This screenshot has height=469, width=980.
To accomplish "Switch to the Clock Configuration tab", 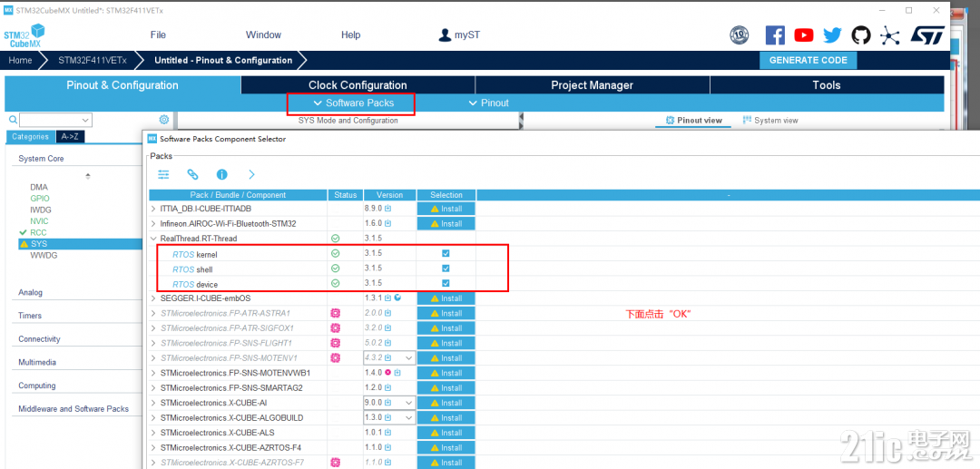I will (x=358, y=85).
